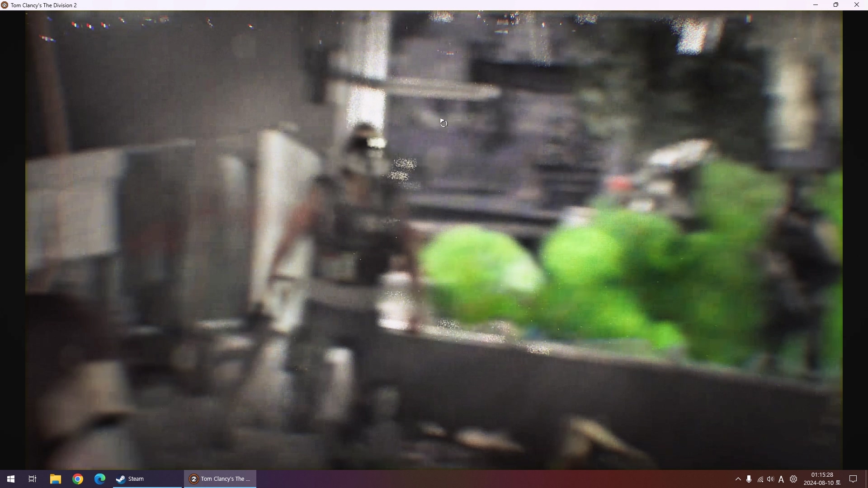The height and width of the screenshot is (488, 868).
Task: Click the Show Desktop sliver at taskbar edge
Action: pyautogui.click(x=866, y=479)
